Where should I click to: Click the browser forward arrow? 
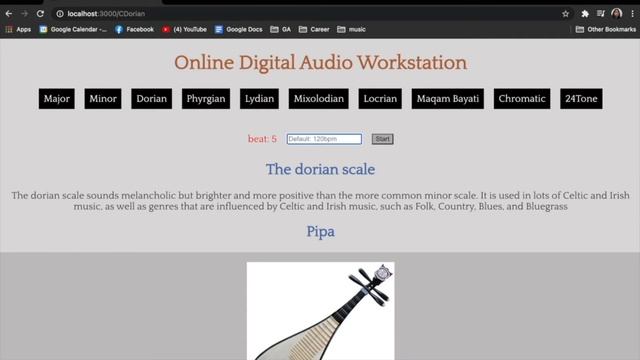pos(24,13)
